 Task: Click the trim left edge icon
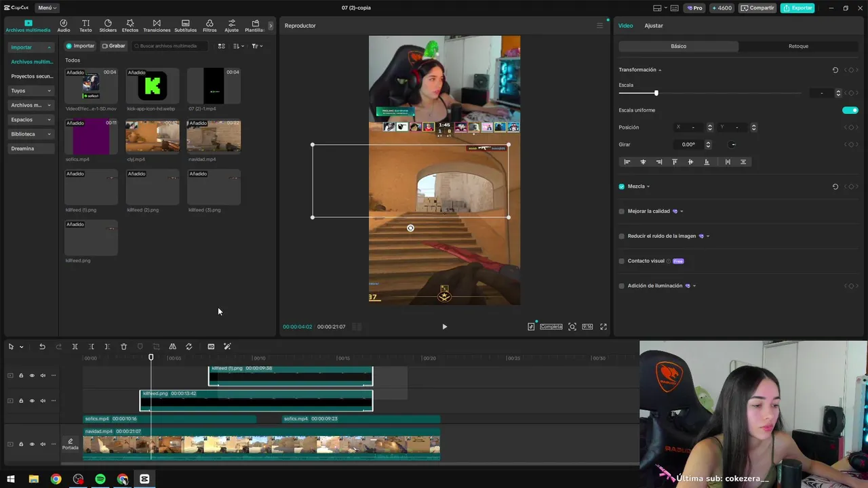tap(91, 346)
